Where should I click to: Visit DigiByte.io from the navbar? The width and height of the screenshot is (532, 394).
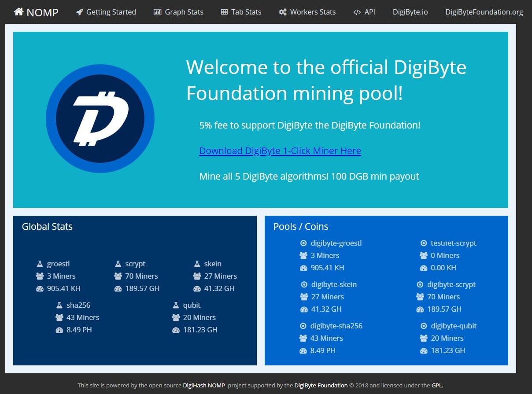[x=410, y=12]
